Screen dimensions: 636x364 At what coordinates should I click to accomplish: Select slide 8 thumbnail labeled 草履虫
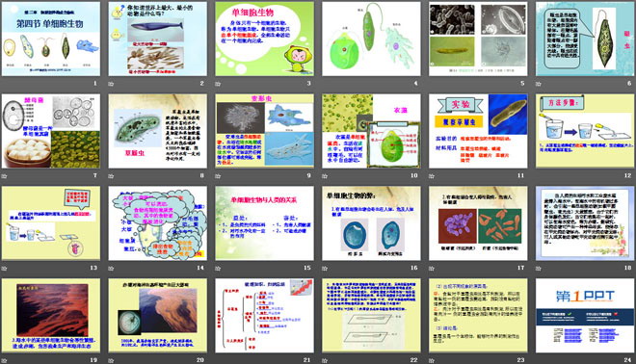click(x=158, y=131)
